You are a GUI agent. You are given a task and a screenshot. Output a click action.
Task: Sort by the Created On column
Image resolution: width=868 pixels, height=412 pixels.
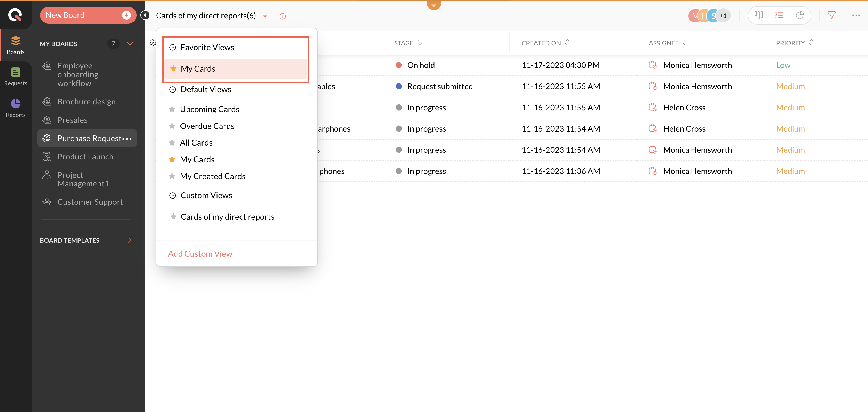568,43
